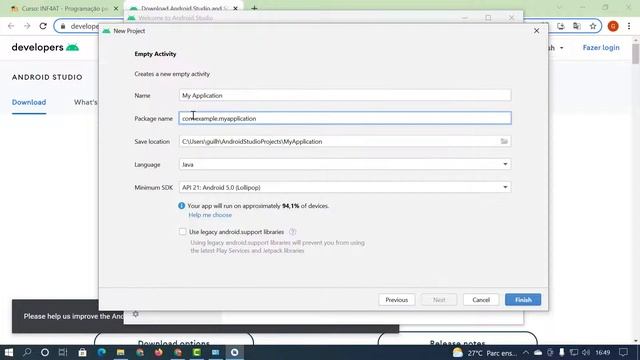Click the Finish button

(x=523, y=300)
